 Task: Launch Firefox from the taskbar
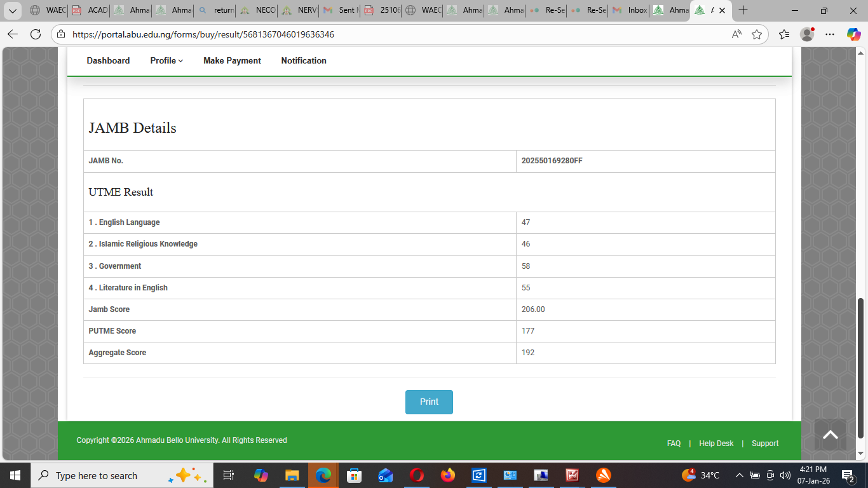(x=448, y=475)
